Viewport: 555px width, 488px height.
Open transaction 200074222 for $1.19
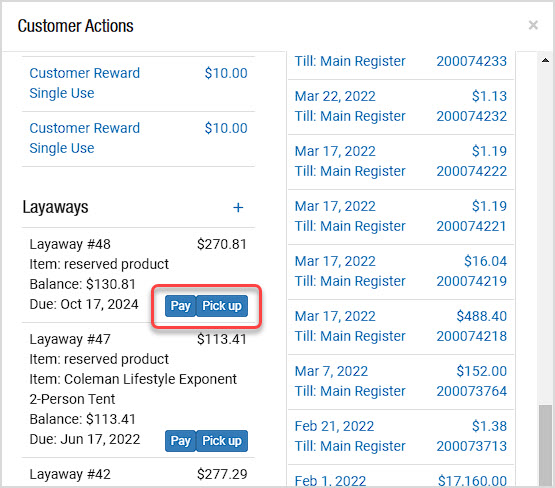[x=401, y=162]
